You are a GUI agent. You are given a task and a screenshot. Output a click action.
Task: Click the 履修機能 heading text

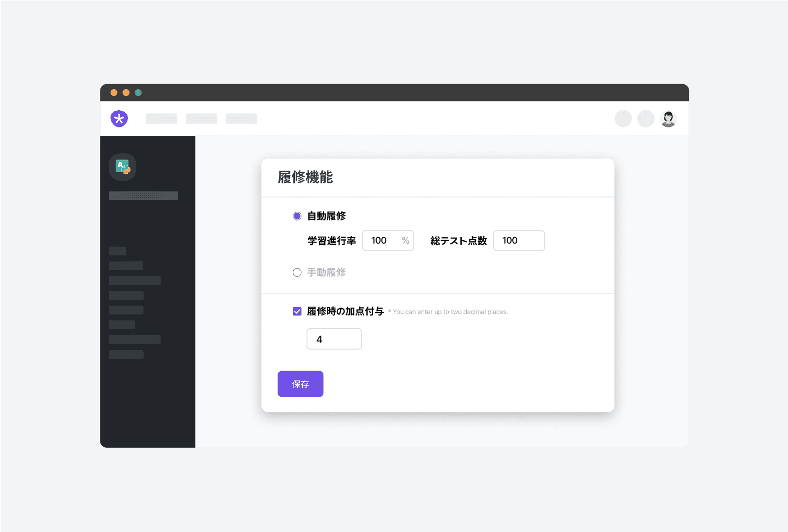tap(305, 177)
